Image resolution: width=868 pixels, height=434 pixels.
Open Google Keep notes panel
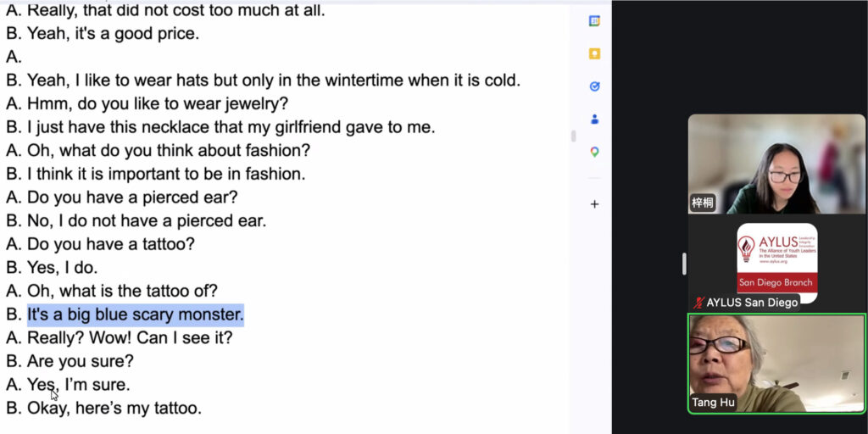[x=594, y=53]
